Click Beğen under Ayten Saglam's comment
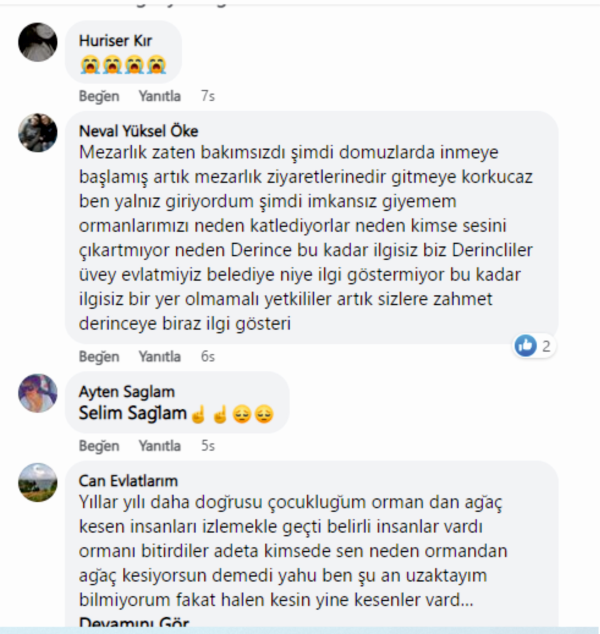Viewport: 600px width, 634px height. [99, 446]
